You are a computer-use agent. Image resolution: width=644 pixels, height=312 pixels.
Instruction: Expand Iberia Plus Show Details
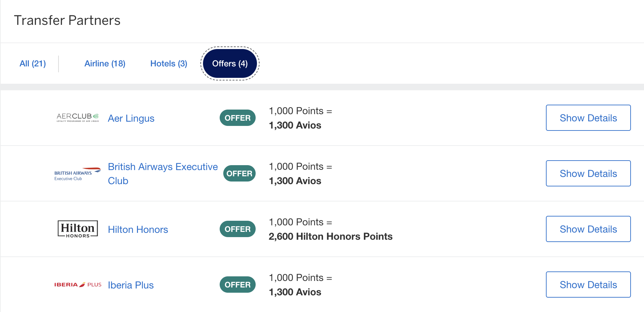(588, 285)
